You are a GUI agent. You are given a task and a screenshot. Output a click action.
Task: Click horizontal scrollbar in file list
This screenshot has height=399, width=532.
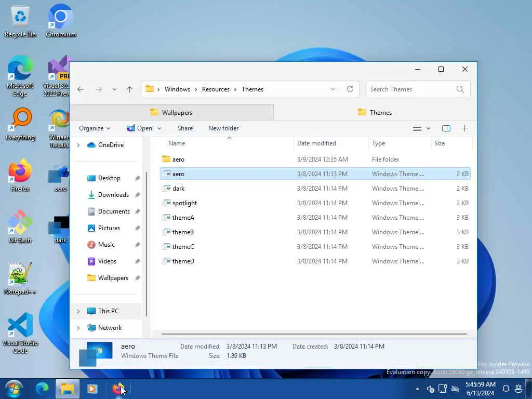[314, 334]
